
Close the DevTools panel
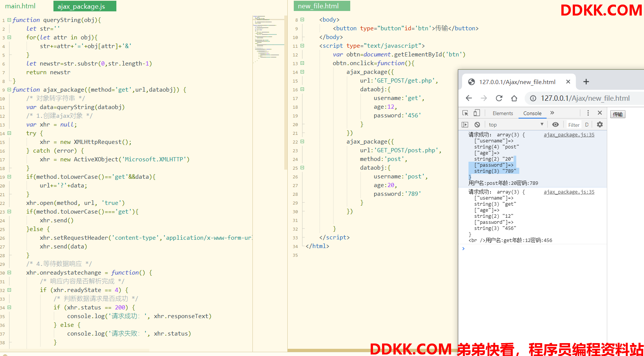click(x=600, y=113)
